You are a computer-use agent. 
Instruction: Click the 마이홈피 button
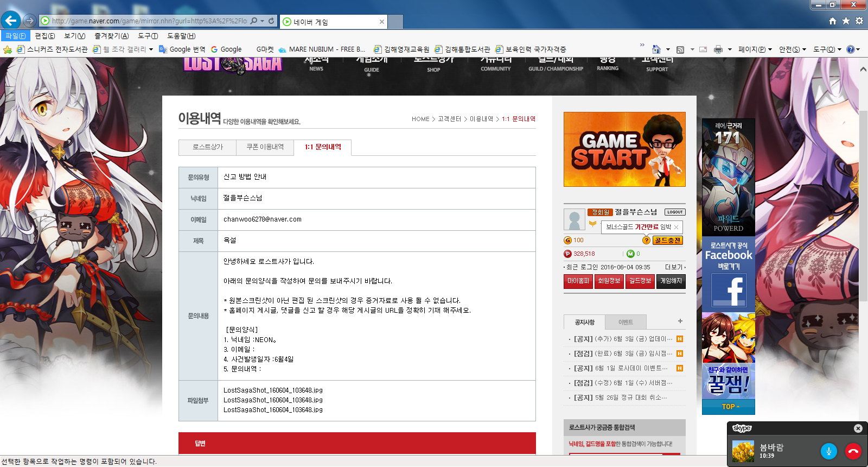point(578,281)
